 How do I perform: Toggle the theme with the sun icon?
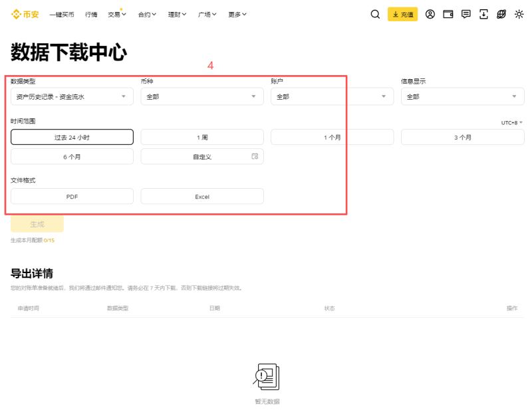coord(519,14)
